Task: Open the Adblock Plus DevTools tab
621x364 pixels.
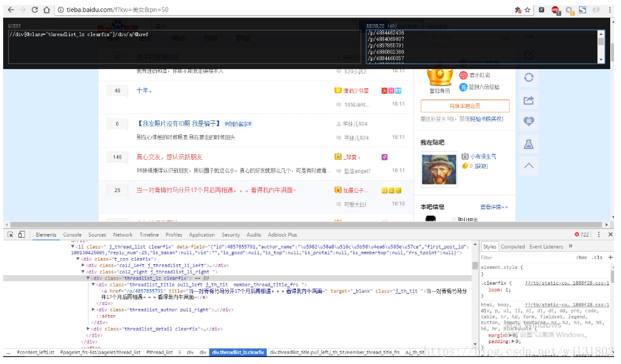Action: [282, 235]
